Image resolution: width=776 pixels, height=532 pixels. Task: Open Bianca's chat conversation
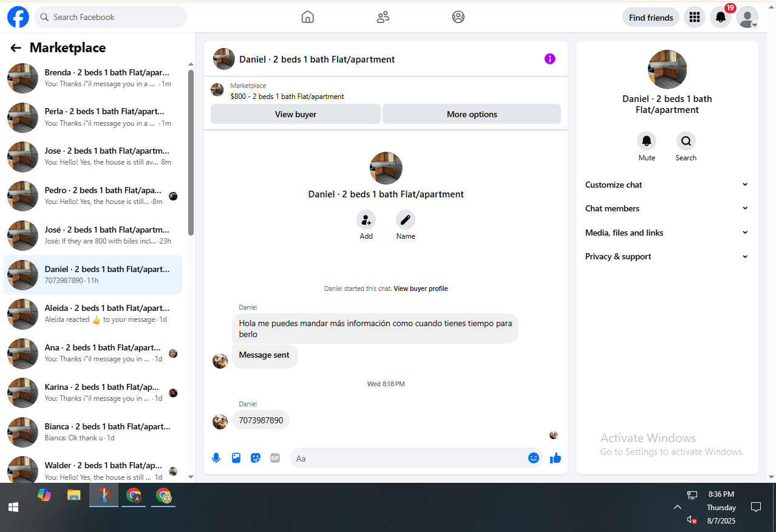click(93, 432)
